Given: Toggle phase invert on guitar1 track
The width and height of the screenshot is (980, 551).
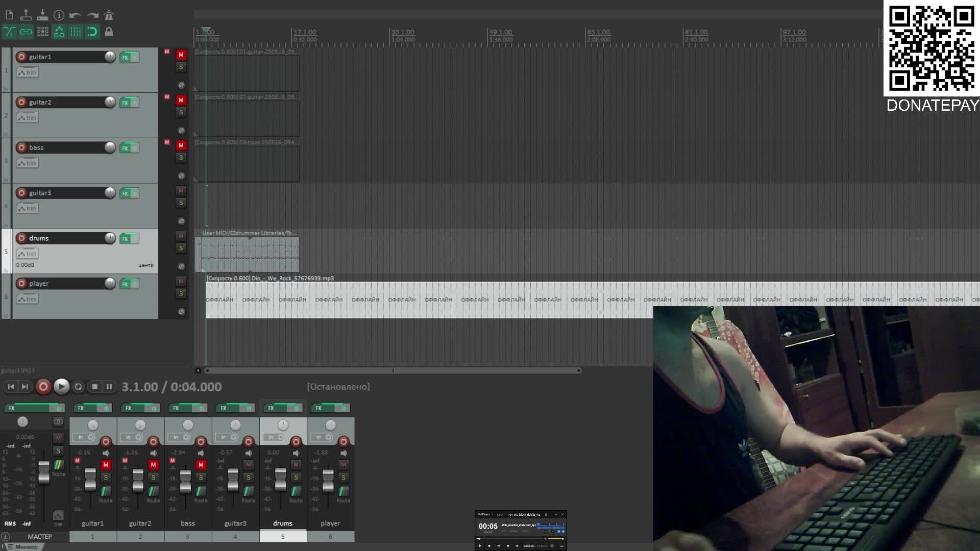Looking at the screenshot, I should click(x=181, y=85).
